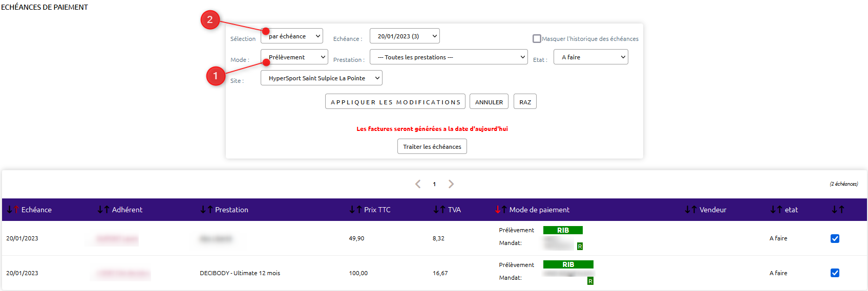Open the Sélection dropdown 'par échéance'

292,36
